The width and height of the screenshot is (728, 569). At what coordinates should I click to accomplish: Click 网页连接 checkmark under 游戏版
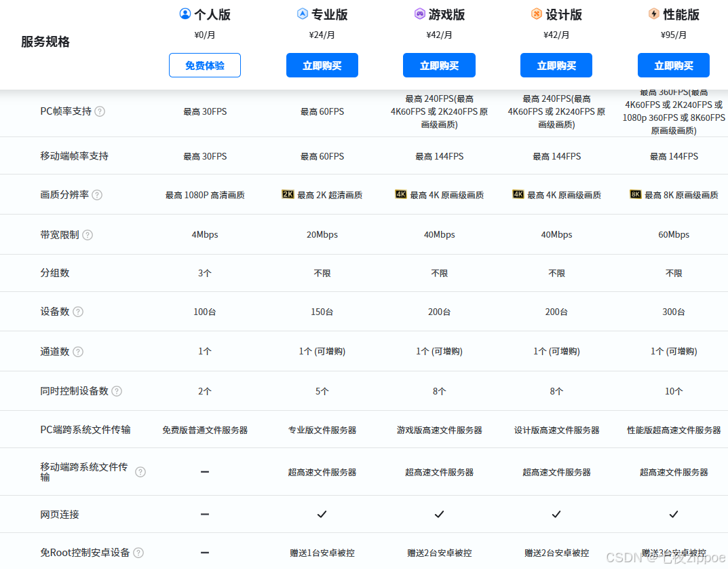coord(439,514)
